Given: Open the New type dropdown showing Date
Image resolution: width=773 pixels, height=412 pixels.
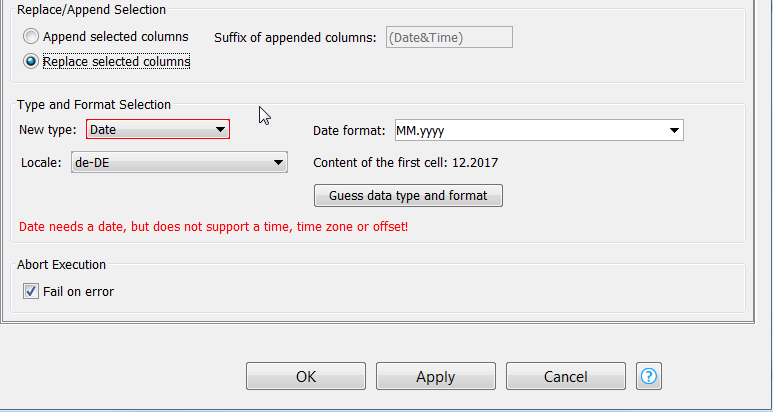Looking at the screenshot, I should pos(158,129).
